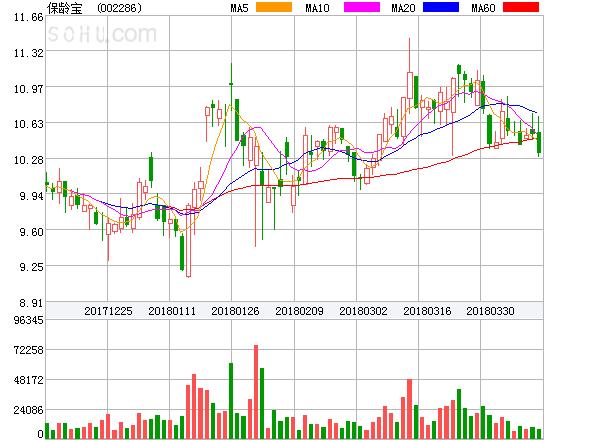Click the 10.97 price axis label
The width and height of the screenshot is (600, 440).
coord(29,89)
